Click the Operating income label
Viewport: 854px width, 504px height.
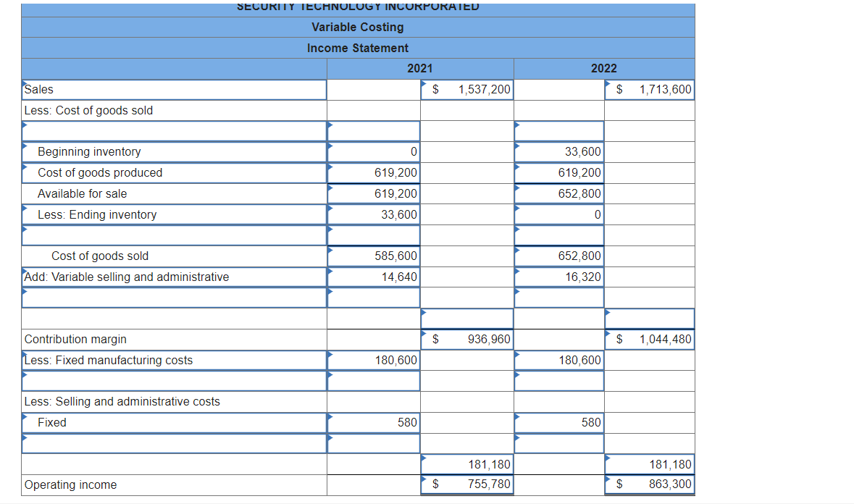tap(71, 485)
